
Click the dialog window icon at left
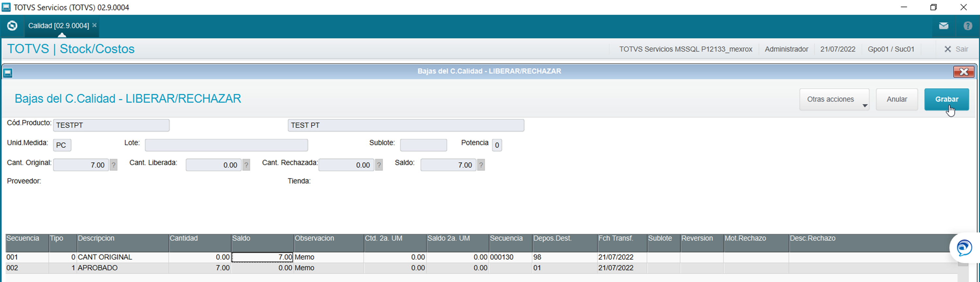pyautogui.click(x=8, y=72)
